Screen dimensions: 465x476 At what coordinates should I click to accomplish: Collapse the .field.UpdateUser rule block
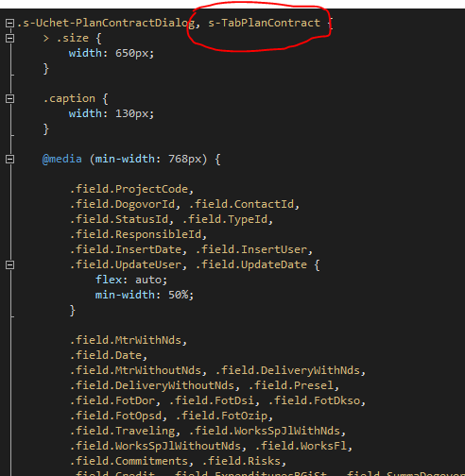coord(9,264)
